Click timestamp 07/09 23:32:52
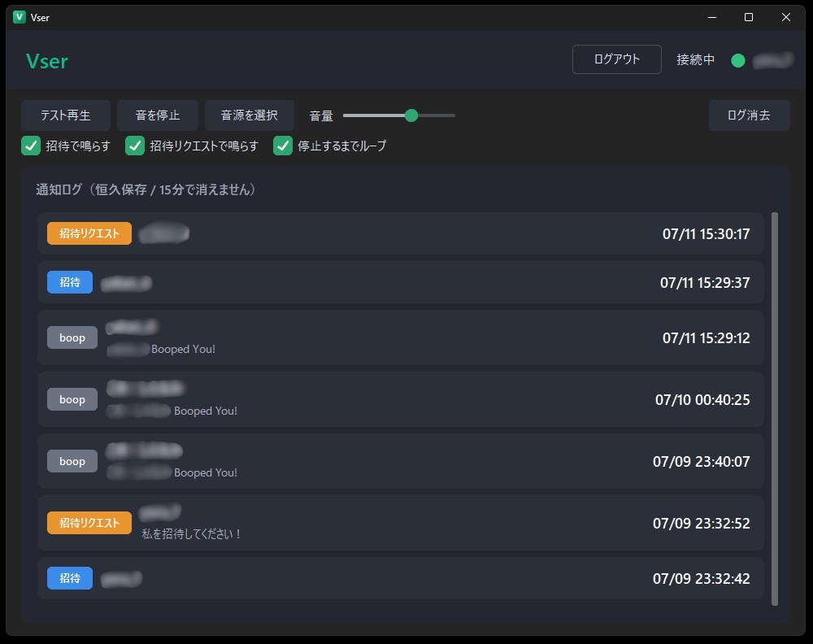The height and width of the screenshot is (644, 813). pyautogui.click(x=701, y=523)
